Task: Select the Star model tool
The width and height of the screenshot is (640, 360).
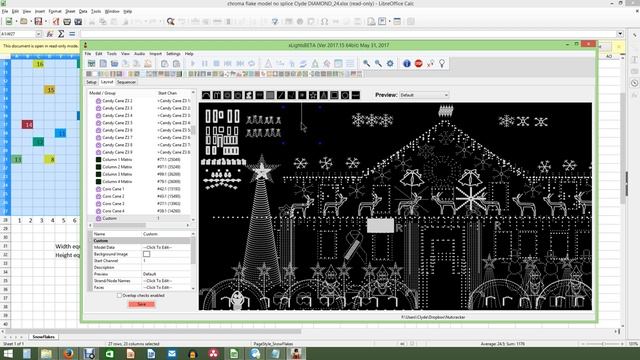Action: coord(313,95)
